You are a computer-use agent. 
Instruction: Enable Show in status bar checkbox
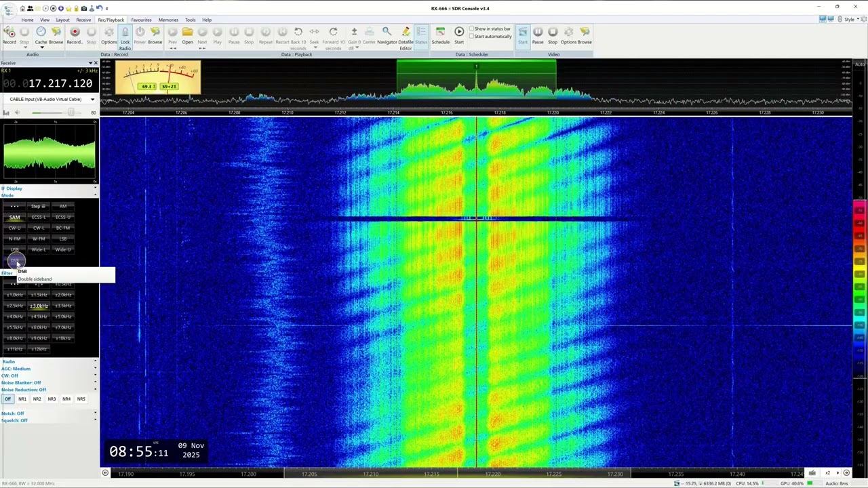click(491, 29)
